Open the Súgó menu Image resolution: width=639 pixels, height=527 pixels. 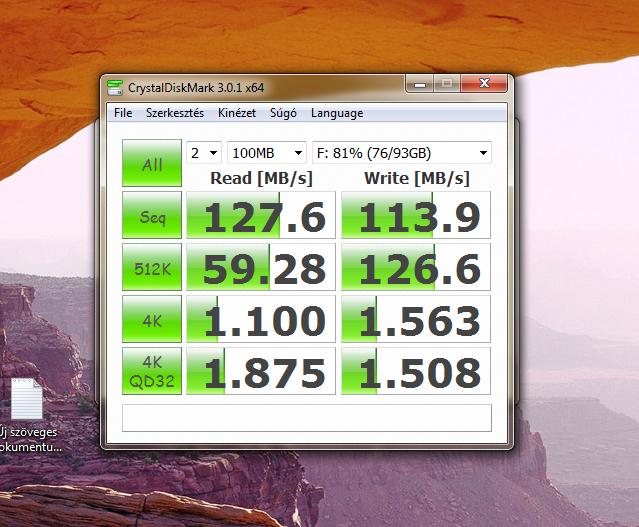283,113
